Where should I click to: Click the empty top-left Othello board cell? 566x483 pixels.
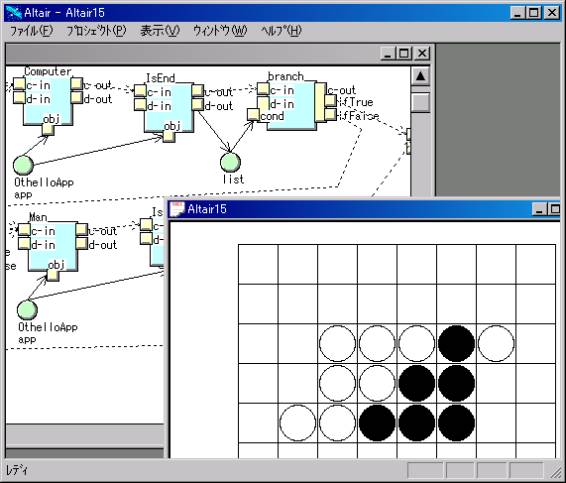pos(258,264)
